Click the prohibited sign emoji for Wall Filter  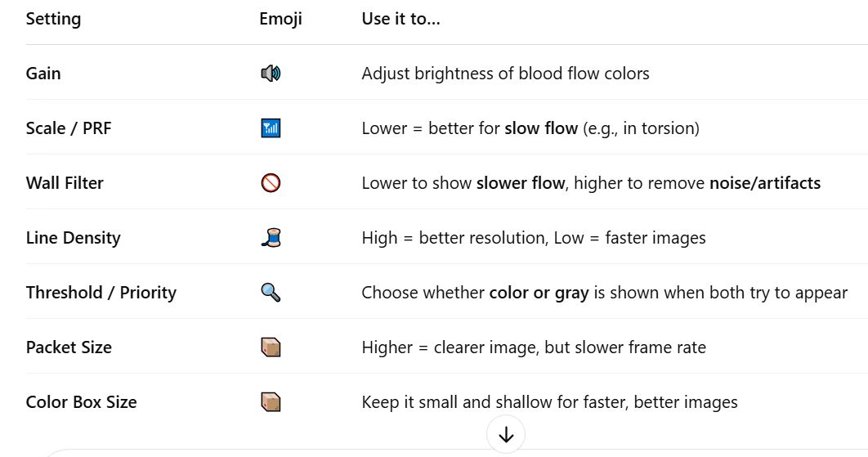[x=271, y=183]
